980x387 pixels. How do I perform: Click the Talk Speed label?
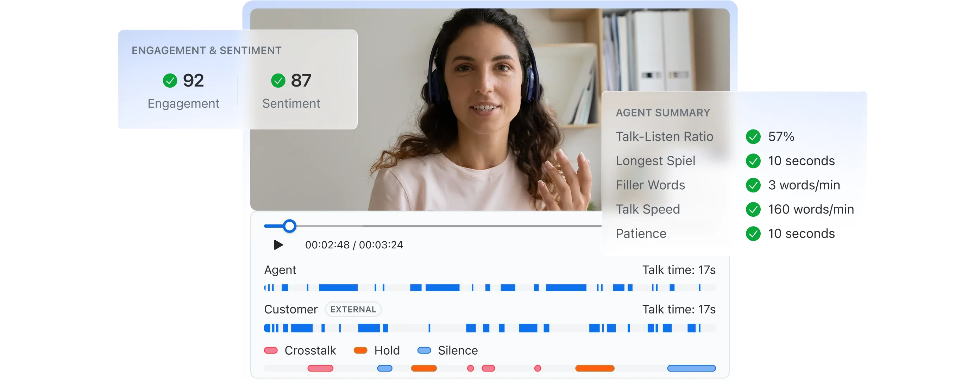point(647,210)
